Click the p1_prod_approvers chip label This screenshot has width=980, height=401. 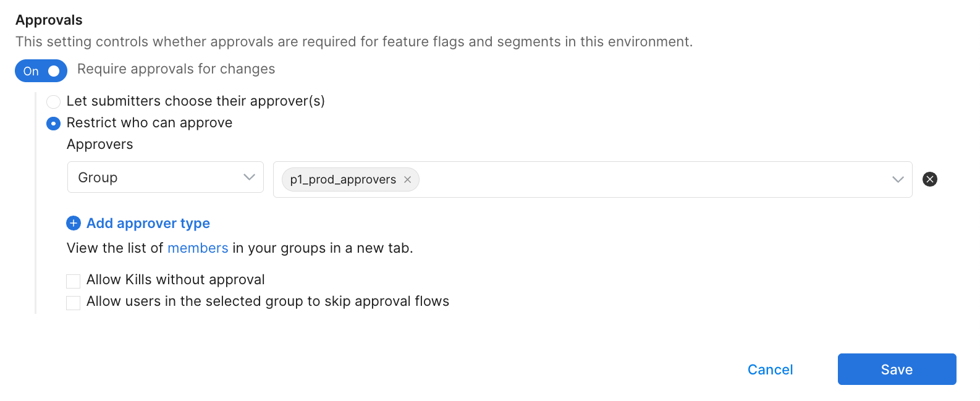point(343,180)
